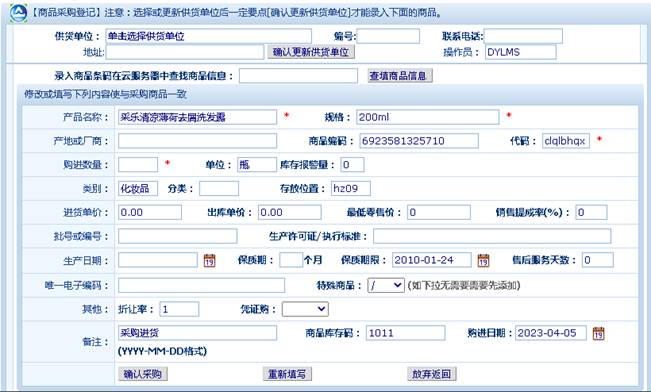Click the 购进日期 field 2023-04-05
The width and height of the screenshot is (651, 392).
click(551, 333)
